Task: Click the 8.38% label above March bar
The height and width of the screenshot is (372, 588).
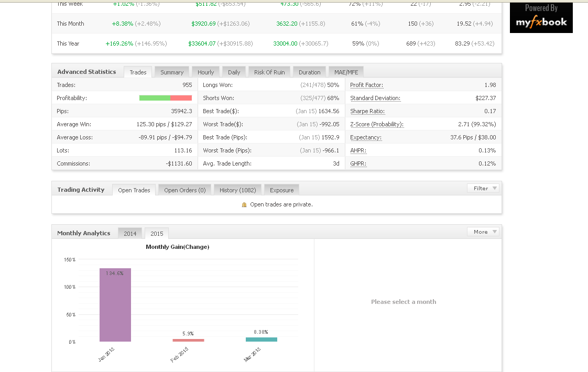Action: pos(261,332)
